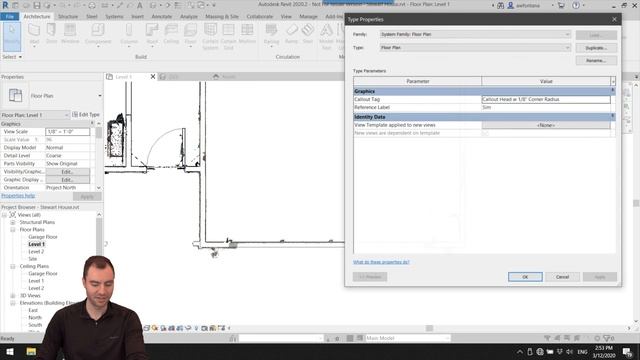Viewport: 640px width, 360px height.
Task: Click the help question mark icon
Action: 576,5
